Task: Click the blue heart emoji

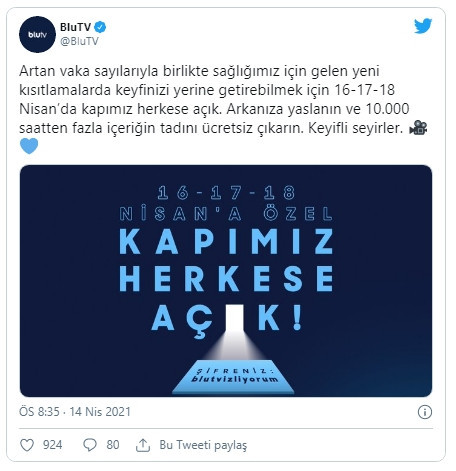Action: click(x=29, y=146)
